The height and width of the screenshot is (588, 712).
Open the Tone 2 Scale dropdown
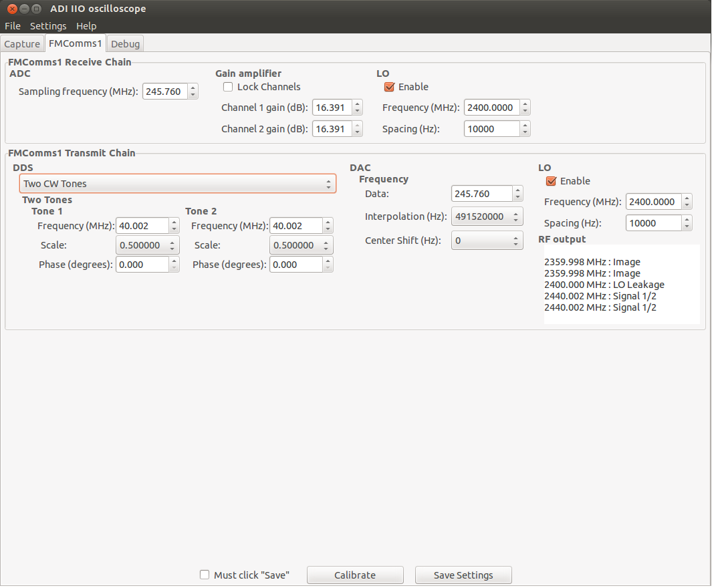[x=302, y=245]
